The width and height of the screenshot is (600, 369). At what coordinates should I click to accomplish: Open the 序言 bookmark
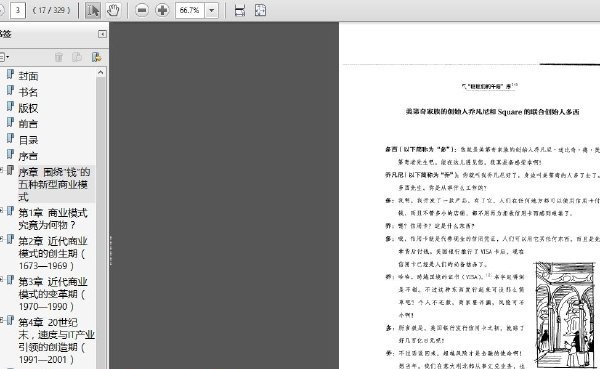pos(28,156)
